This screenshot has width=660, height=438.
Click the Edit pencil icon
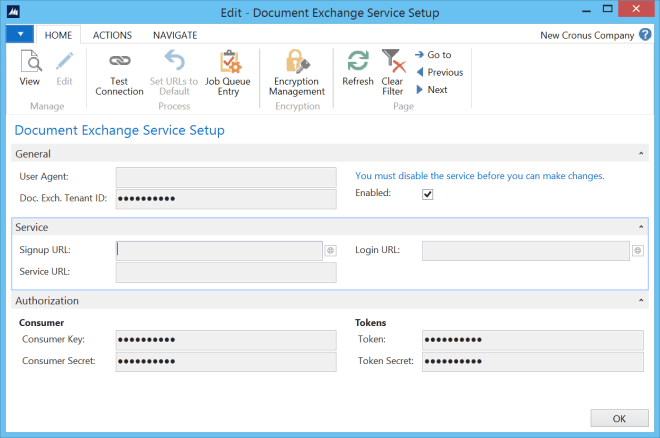click(64, 61)
